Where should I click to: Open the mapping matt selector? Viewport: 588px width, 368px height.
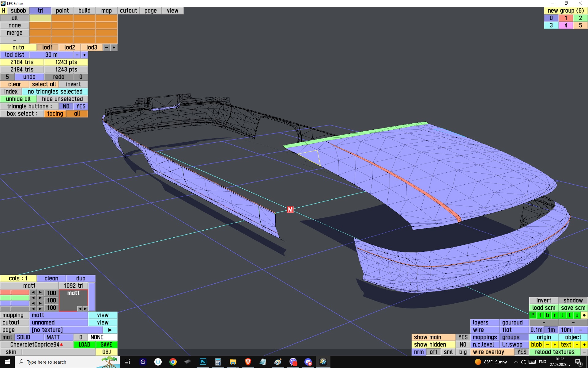pyautogui.click(x=58, y=315)
